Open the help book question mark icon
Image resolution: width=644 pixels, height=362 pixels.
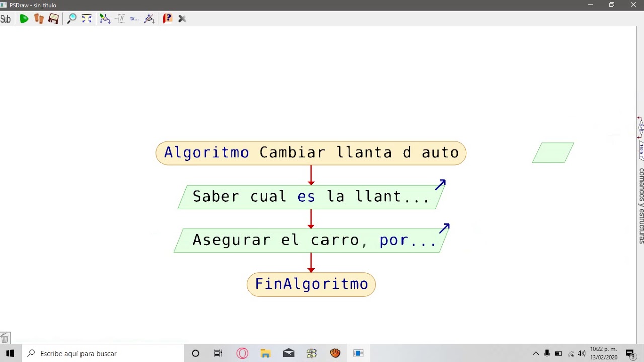[167, 19]
